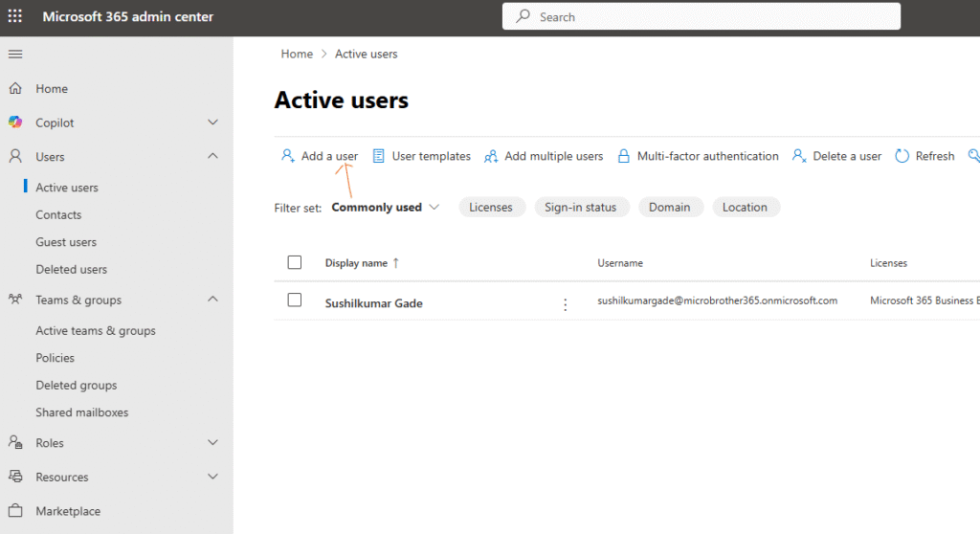The width and height of the screenshot is (980, 534).
Task: Go to Guest users in sidebar
Action: pyautogui.click(x=66, y=242)
